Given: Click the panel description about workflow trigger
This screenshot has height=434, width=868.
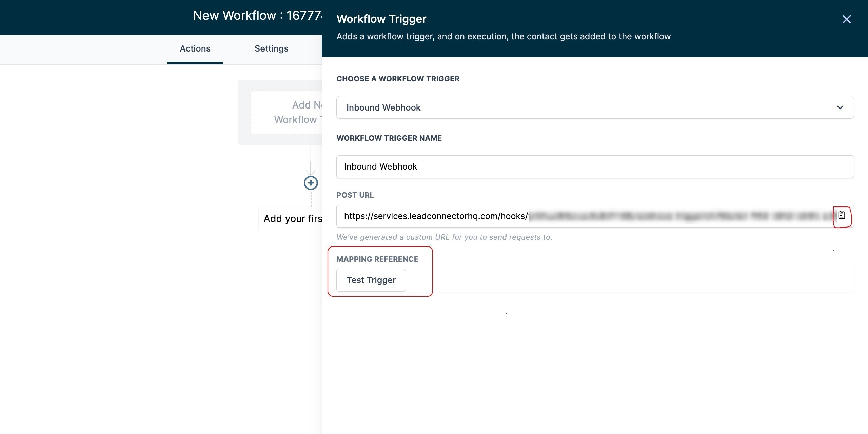Looking at the screenshot, I should [503, 36].
